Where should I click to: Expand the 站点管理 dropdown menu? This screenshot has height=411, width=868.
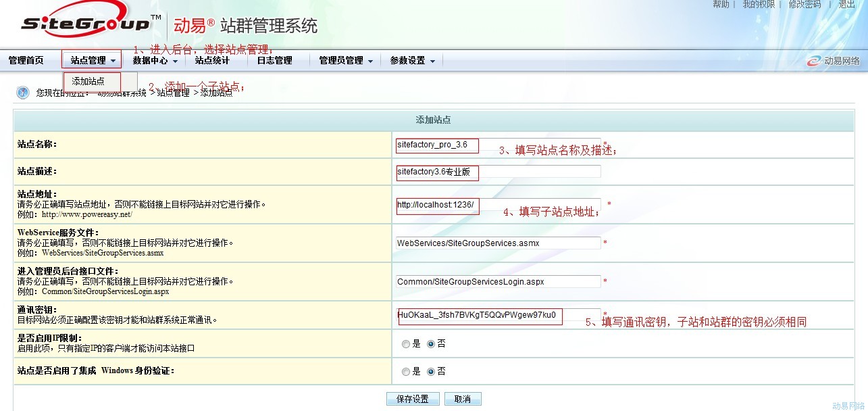point(93,61)
